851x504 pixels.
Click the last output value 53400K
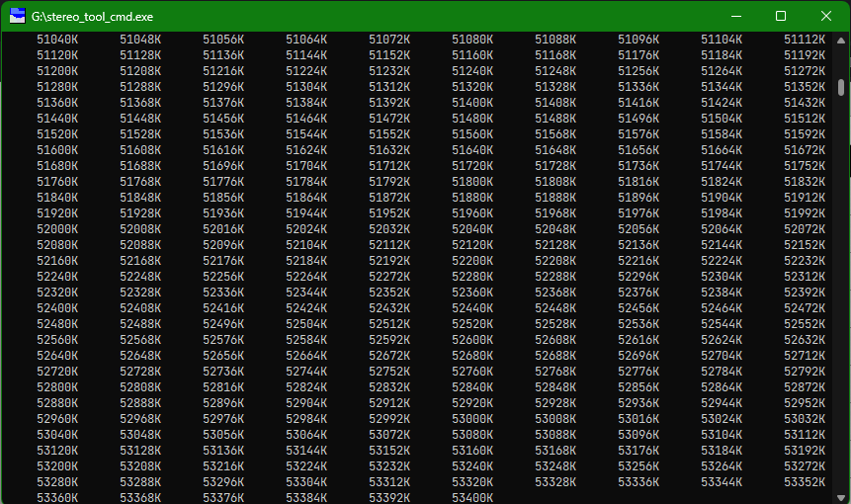tap(472, 498)
